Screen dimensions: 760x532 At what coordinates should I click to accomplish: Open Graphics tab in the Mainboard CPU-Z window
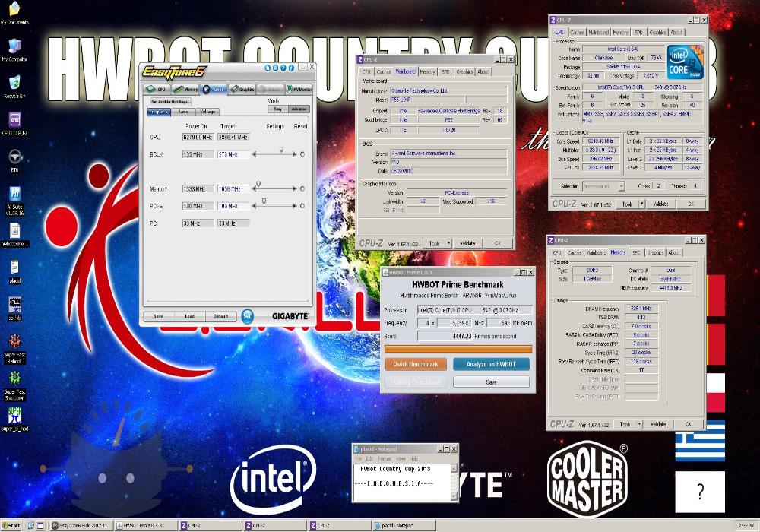464,71
